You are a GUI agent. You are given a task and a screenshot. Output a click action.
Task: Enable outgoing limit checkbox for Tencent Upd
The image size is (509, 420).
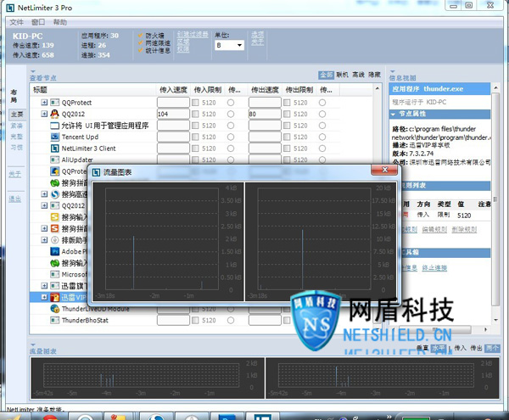pyautogui.click(x=287, y=137)
